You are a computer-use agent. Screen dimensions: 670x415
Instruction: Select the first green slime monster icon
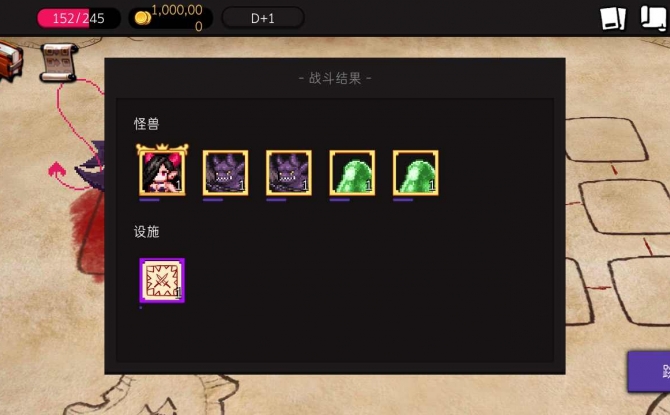[352, 173]
